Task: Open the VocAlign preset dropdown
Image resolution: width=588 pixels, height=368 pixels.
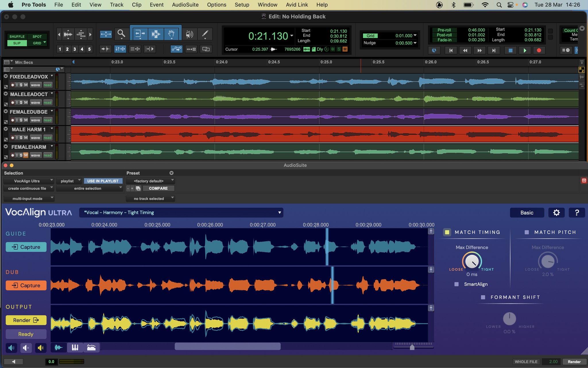Action: [181, 212]
